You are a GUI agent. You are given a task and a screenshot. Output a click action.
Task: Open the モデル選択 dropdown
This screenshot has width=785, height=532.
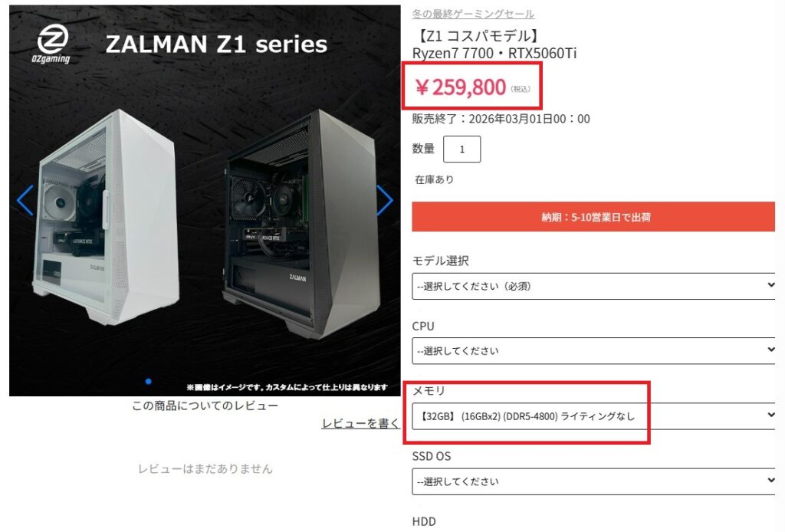tap(594, 286)
